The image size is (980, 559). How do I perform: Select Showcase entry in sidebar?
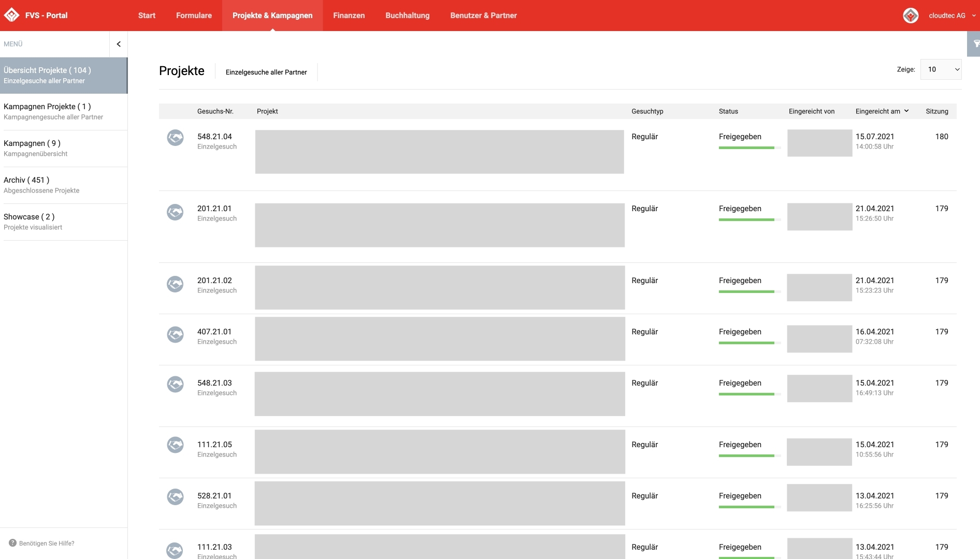coord(33,222)
